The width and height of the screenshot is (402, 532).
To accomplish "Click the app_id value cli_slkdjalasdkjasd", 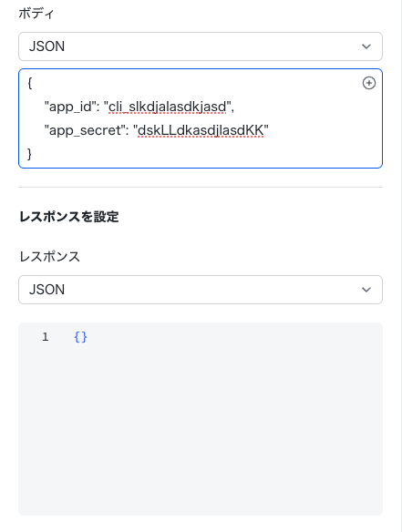I will click(x=167, y=107).
